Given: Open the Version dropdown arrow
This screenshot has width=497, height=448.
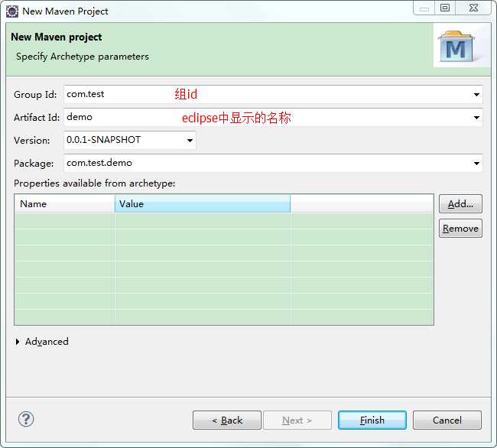Looking at the screenshot, I should pyautogui.click(x=190, y=141).
